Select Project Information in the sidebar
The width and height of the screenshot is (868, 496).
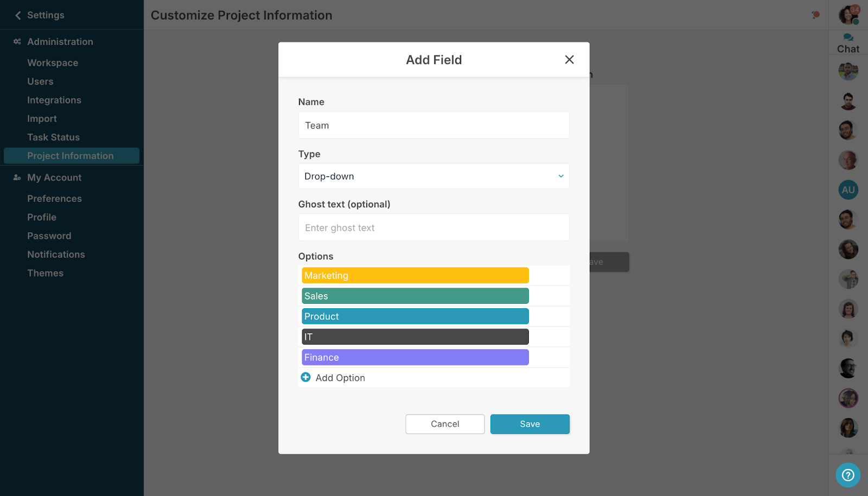click(x=71, y=156)
